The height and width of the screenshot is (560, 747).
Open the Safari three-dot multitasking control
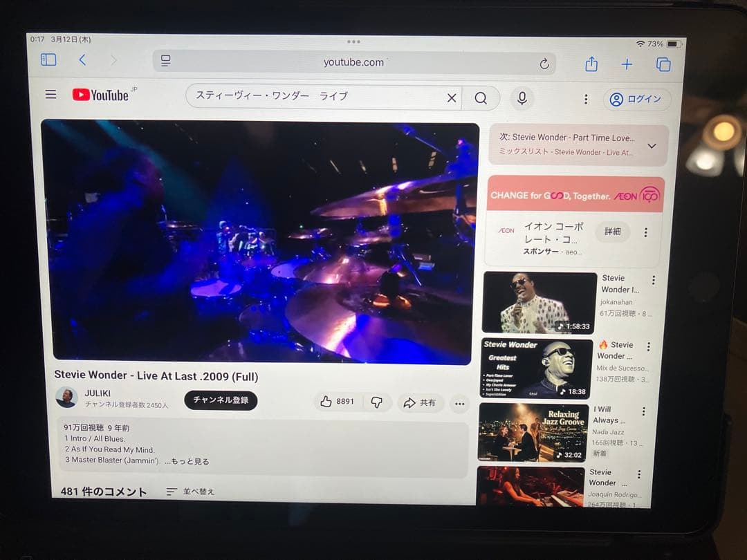(x=353, y=42)
